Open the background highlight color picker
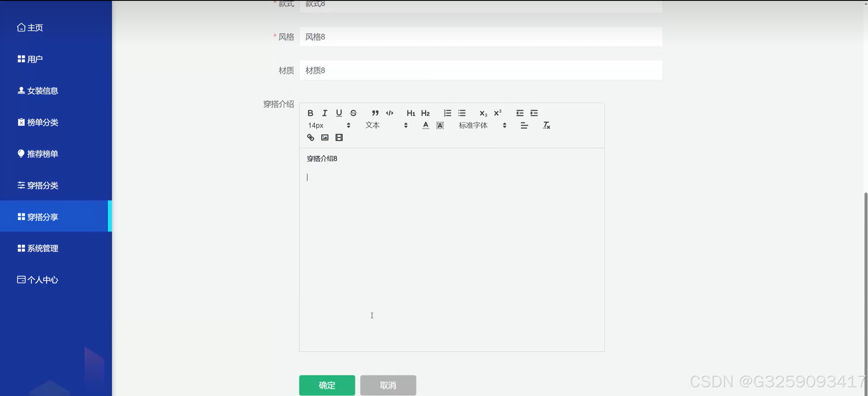This screenshot has width=868, height=396. pyautogui.click(x=440, y=125)
